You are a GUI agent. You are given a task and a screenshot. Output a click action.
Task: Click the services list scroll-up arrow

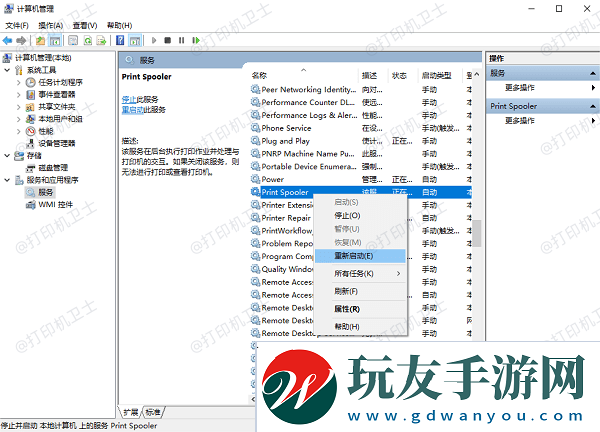coord(477,74)
